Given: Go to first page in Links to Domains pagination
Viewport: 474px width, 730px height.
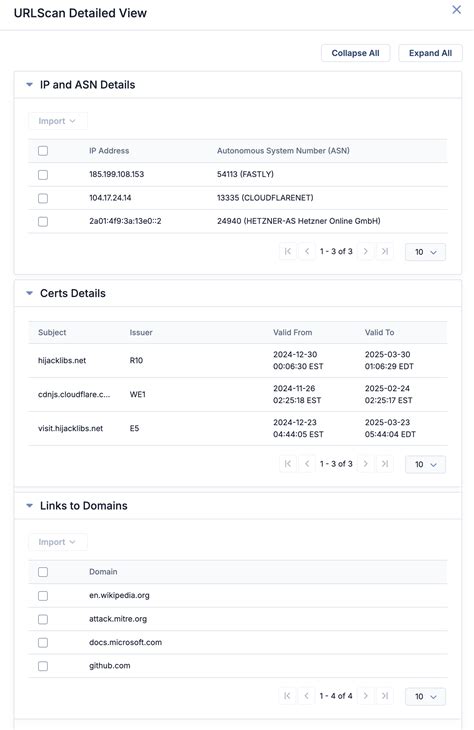Looking at the screenshot, I should pyautogui.click(x=288, y=696).
